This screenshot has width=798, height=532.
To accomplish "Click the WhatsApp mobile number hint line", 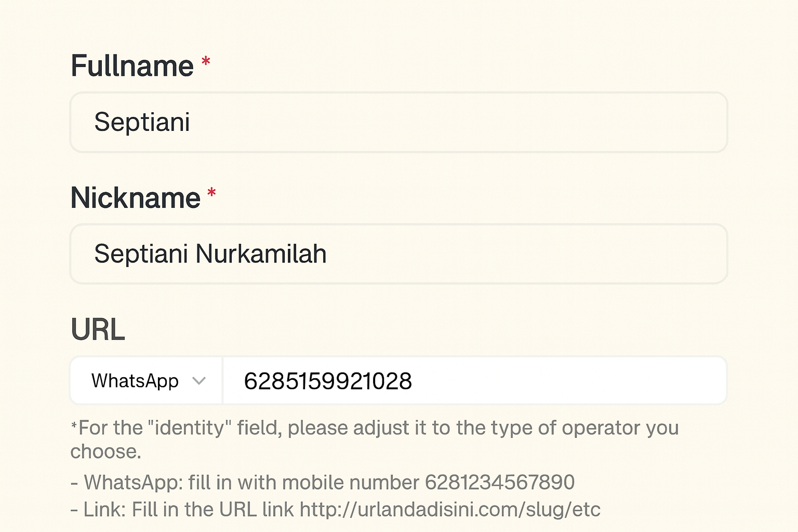I will [x=322, y=483].
